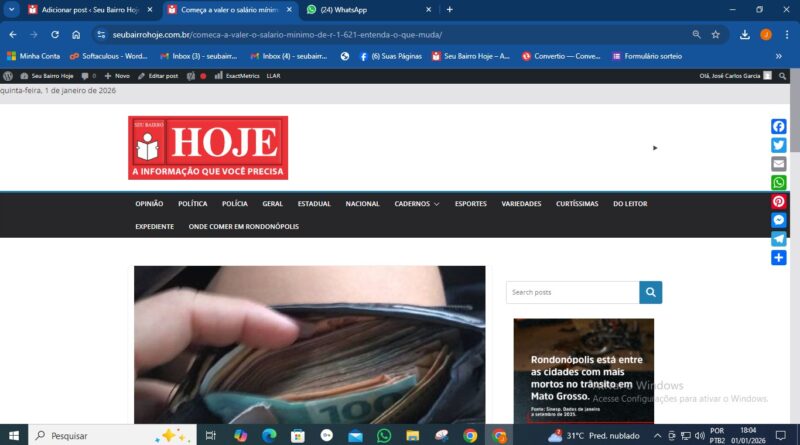Click Editar post in admin bar

point(155,76)
